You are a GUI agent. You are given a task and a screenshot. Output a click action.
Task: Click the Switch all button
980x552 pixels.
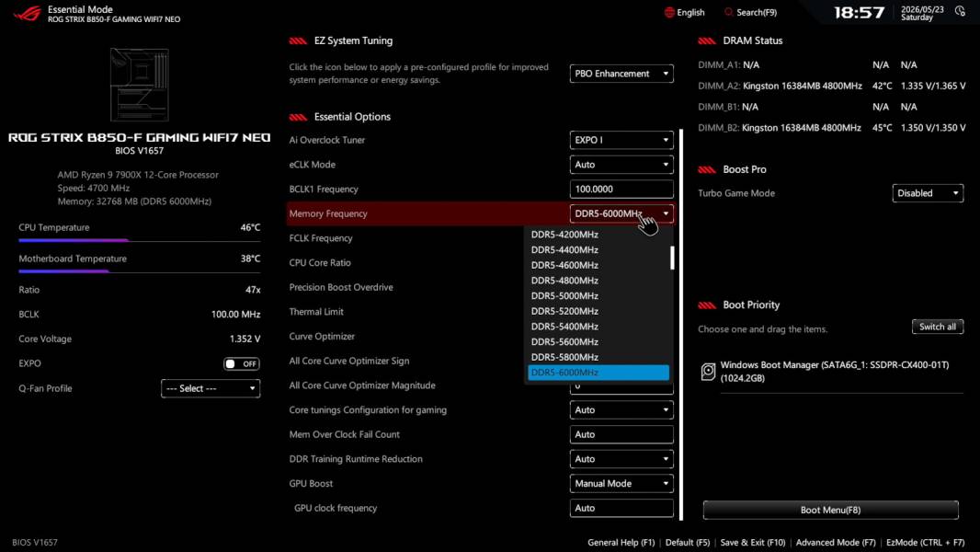coord(938,327)
